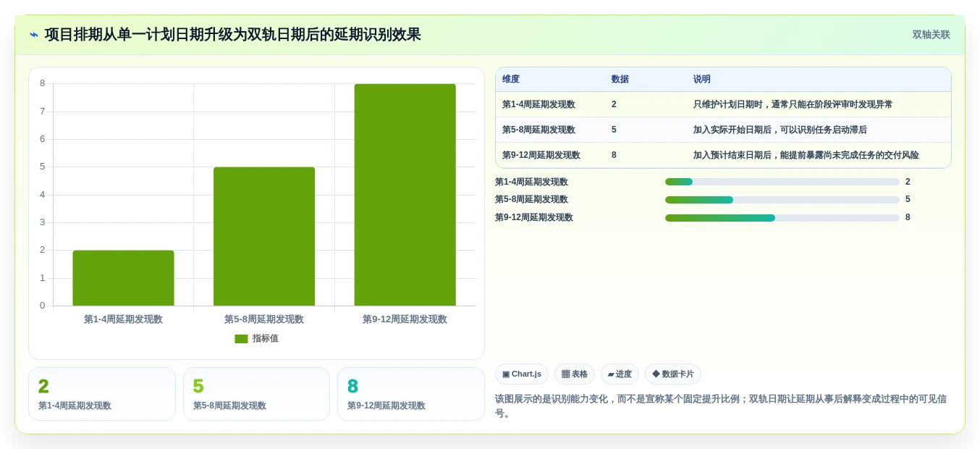The height and width of the screenshot is (449, 980).
Task: Click the footnote text 该图展示的是识别能力变化
Action: [721, 406]
